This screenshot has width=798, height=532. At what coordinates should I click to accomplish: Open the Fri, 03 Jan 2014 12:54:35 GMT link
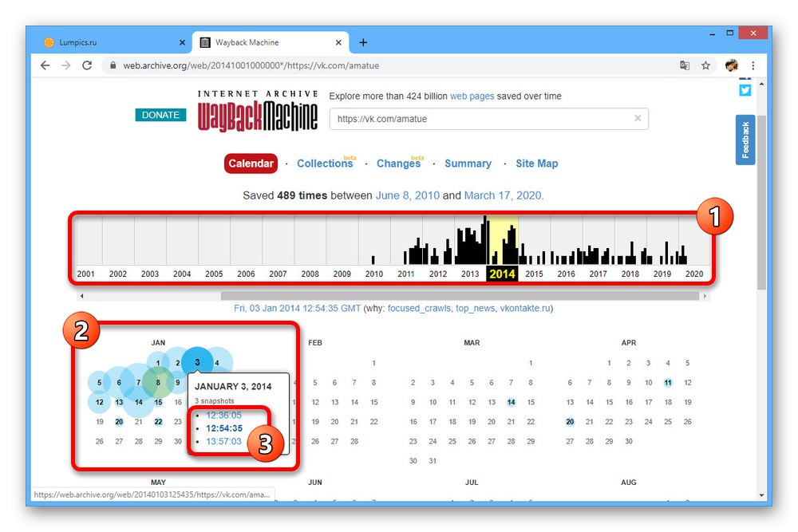297,308
